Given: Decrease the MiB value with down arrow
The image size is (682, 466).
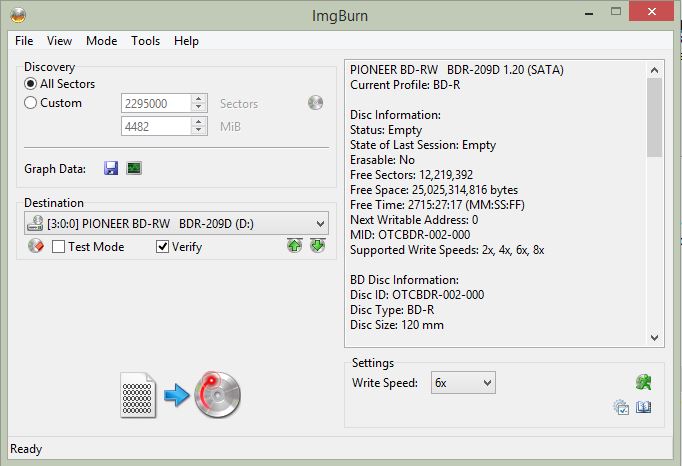Looking at the screenshot, I should 199,130.
